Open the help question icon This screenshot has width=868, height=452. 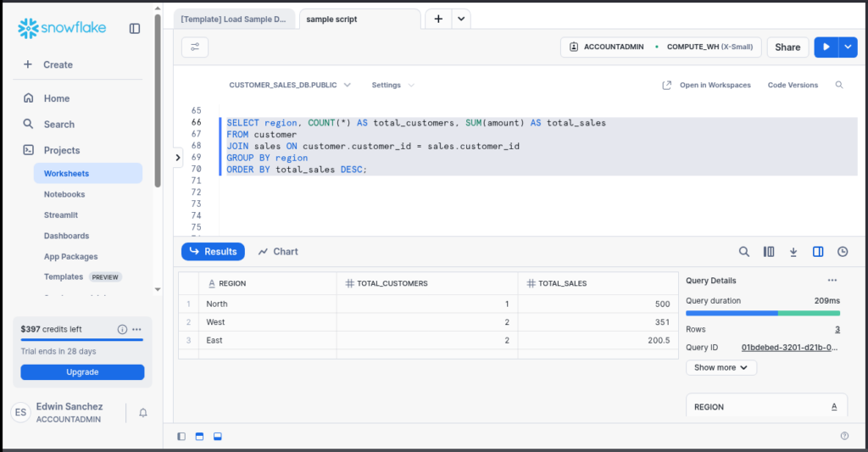[x=844, y=436]
